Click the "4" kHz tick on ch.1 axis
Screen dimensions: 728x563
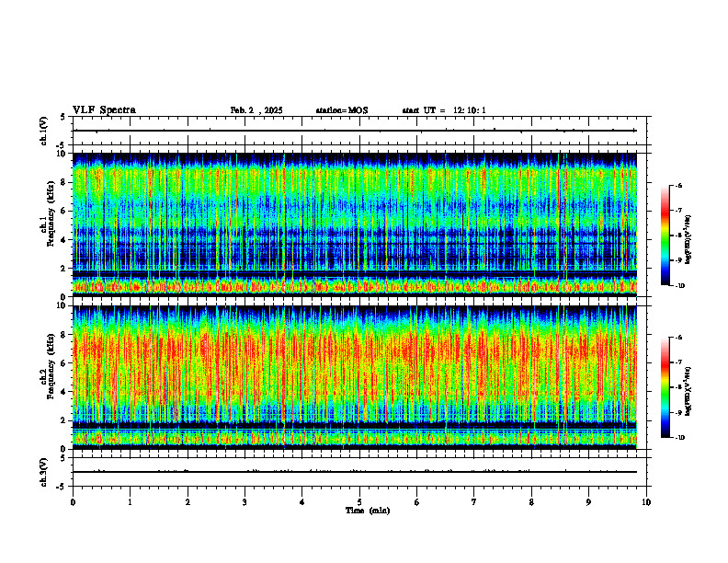click(64, 240)
